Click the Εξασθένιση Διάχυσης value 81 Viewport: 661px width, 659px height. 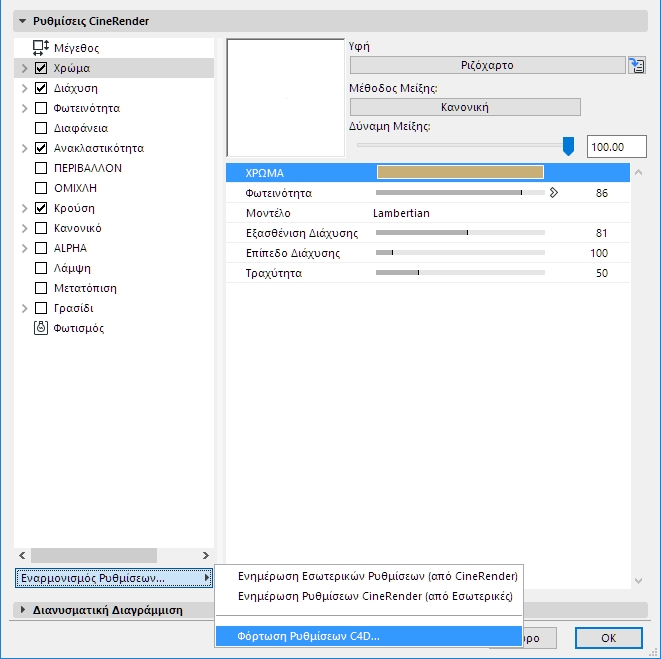(602, 233)
